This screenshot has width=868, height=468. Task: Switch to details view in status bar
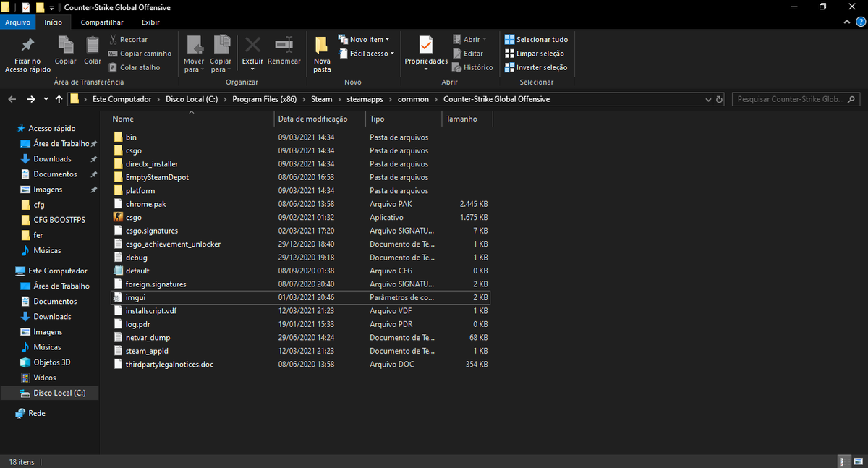(x=843, y=461)
